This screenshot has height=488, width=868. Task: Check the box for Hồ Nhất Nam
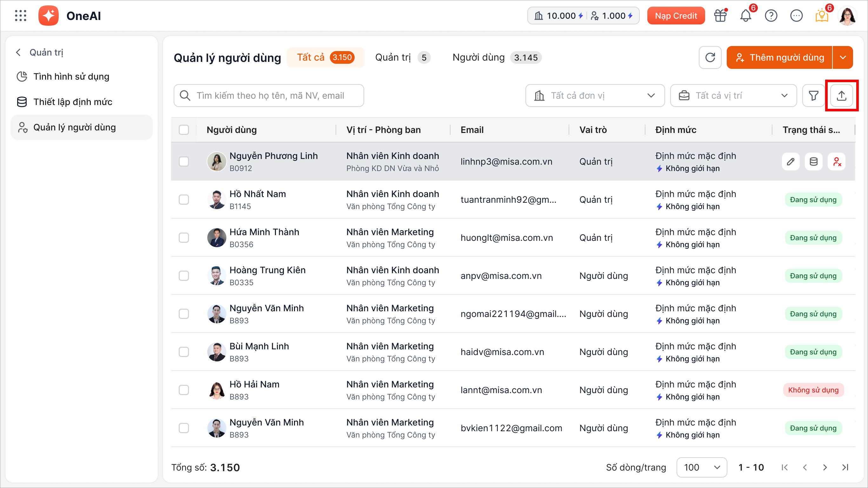(x=184, y=200)
